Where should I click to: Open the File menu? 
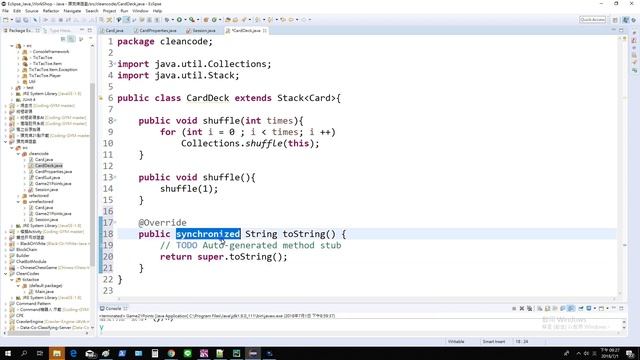[5, 11]
